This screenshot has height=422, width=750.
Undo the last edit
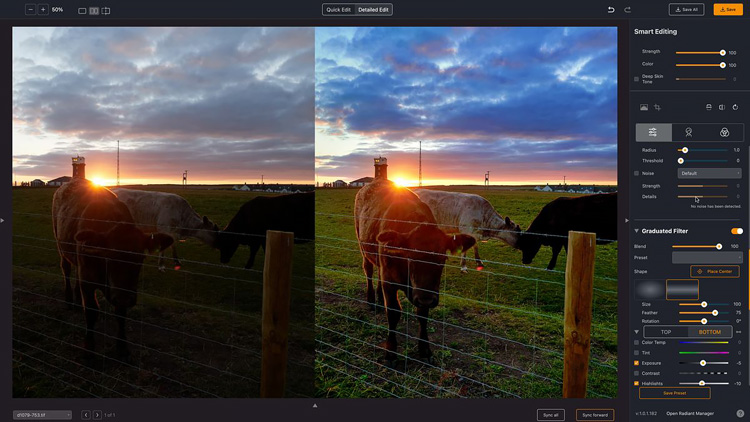click(611, 10)
